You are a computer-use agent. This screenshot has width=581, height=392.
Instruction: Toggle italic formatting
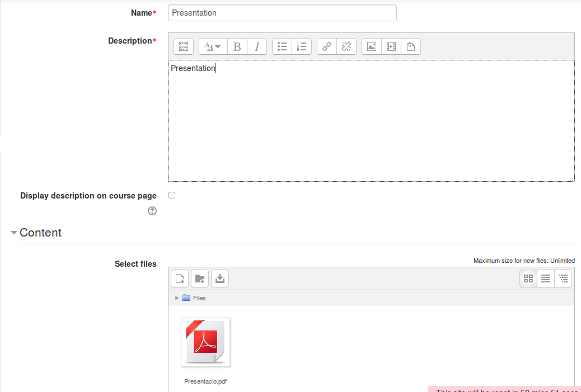click(257, 47)
